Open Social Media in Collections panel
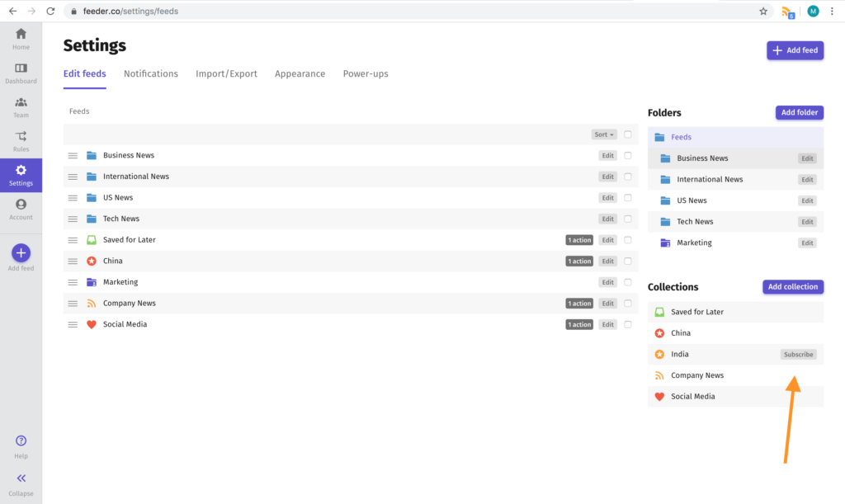This screenshot has width=845, height=504. point(735,396)
